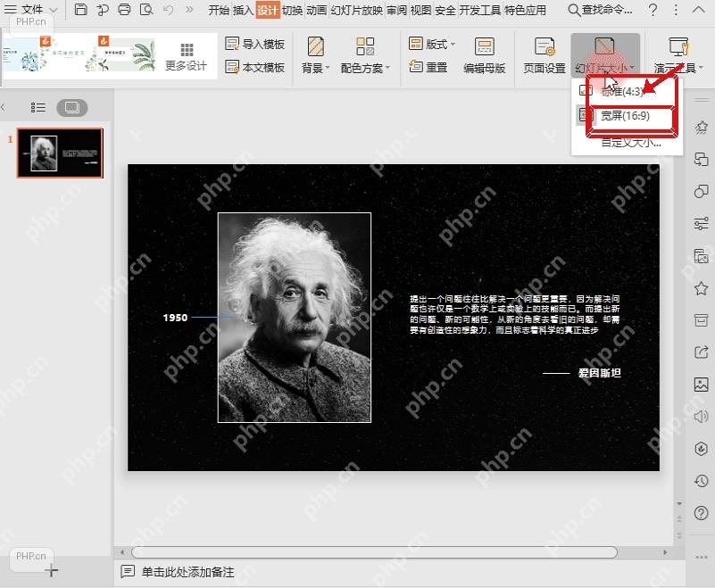Click the 查找命令 search box
The image size is (715, 588).
(x=600, y=10)
